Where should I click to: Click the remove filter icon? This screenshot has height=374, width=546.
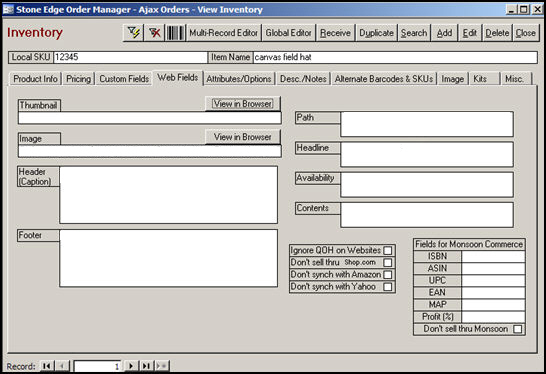(x=154, y=33)
